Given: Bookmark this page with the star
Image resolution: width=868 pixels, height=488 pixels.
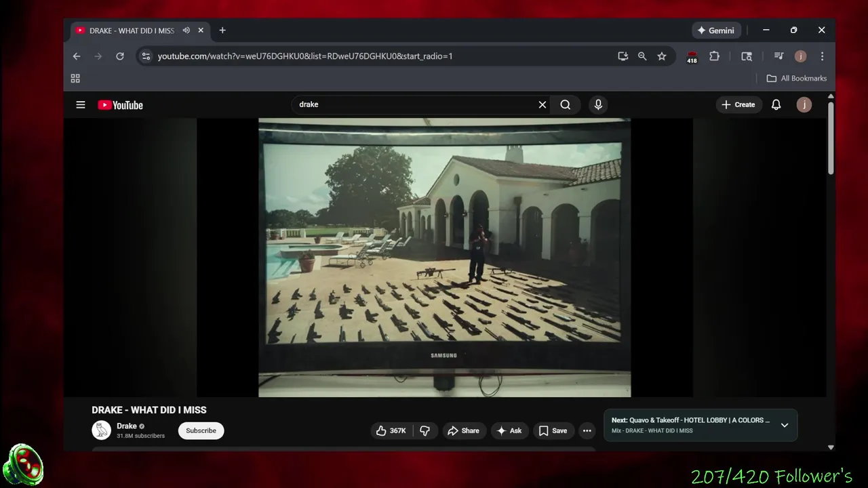Looking at the screenshot, I should pos(662,56).
